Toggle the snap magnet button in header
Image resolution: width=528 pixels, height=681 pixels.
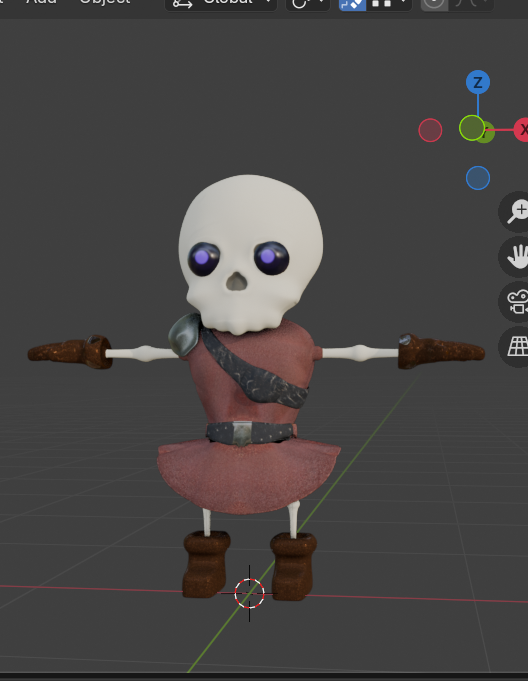click(x=352, y=3)
